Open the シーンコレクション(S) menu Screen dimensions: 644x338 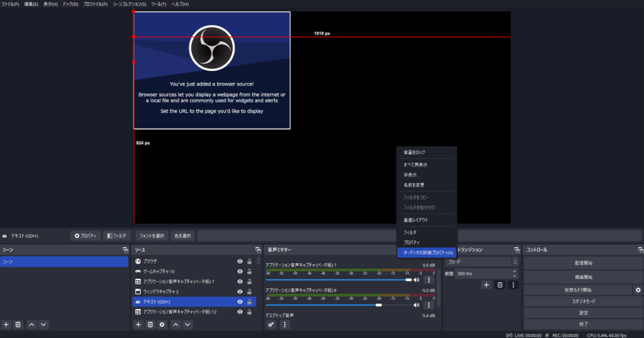tap(130, 4)
